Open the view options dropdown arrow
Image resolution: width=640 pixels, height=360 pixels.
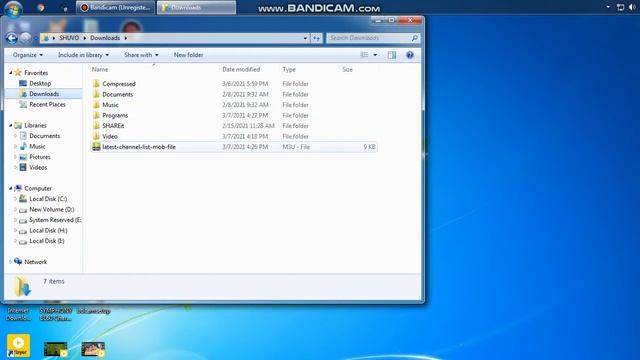click(x=375, y=55)
